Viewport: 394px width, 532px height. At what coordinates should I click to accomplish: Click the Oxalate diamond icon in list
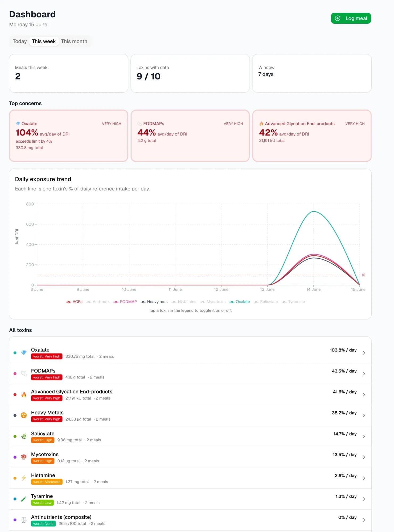tap(24, 353)
